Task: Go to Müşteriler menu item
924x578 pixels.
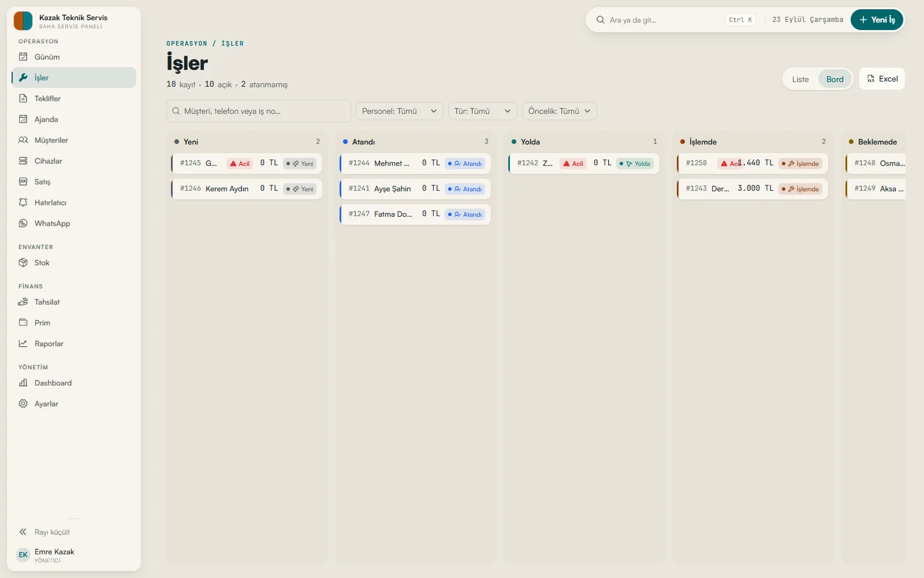Action: 74,140
